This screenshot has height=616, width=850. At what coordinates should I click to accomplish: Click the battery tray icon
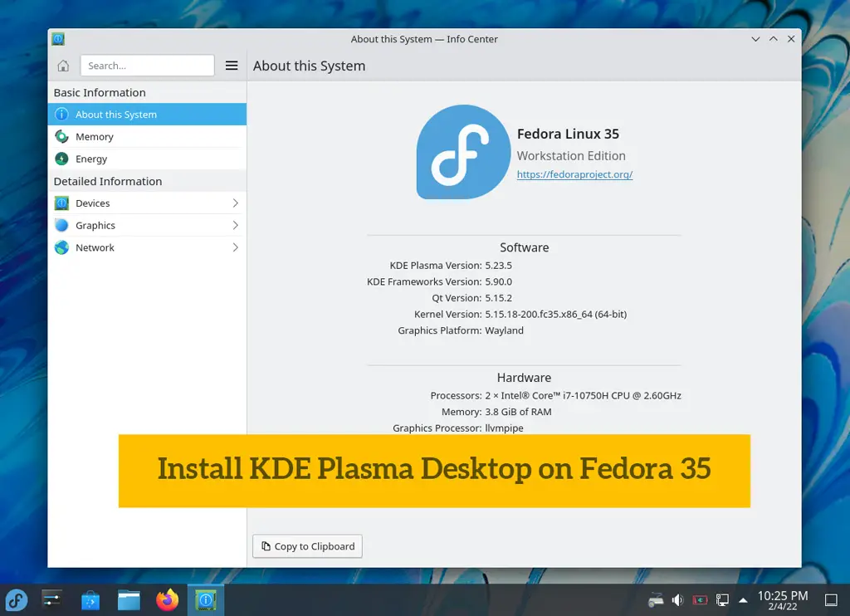click(700, 599)
